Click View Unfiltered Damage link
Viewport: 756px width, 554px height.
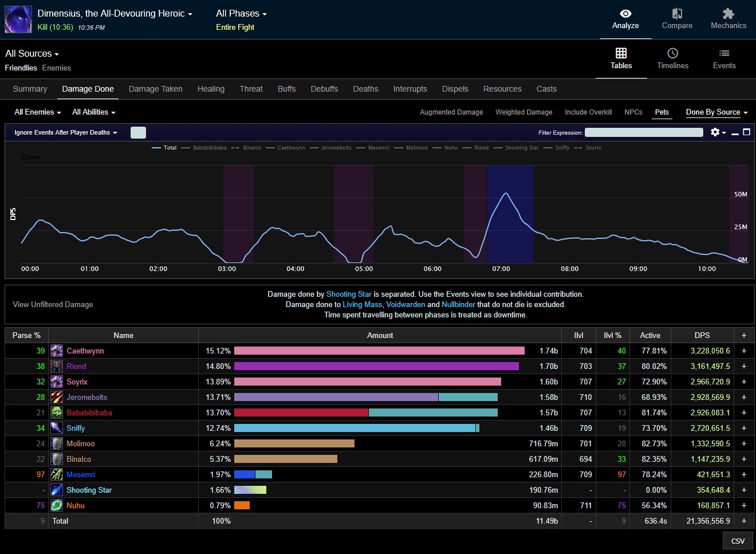53,305
